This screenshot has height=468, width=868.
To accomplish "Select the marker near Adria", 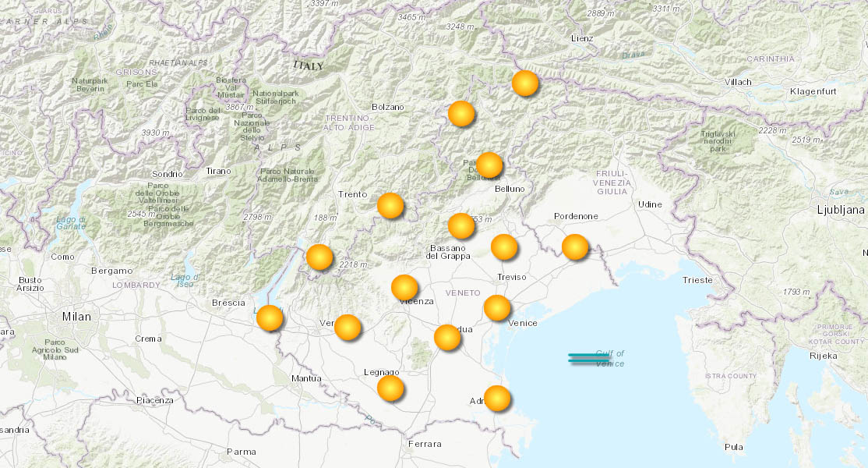I will (x=496, y=398).
